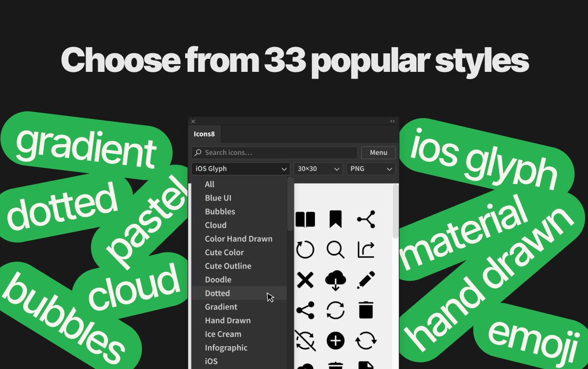Click the magnifier search icon in the grid
This screenshot has height=369, width=588.
click(x=336, y=251)
